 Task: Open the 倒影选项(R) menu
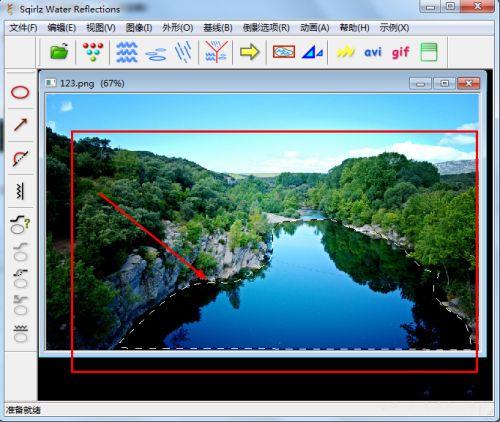click(x=266, y=28)
